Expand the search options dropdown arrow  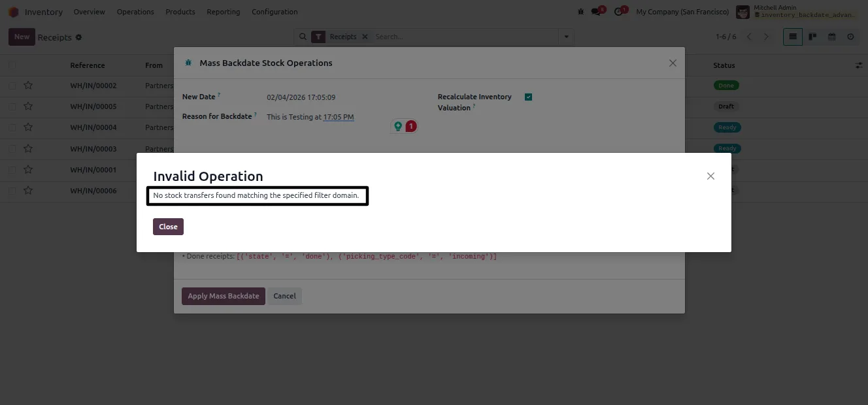point(566,37)
